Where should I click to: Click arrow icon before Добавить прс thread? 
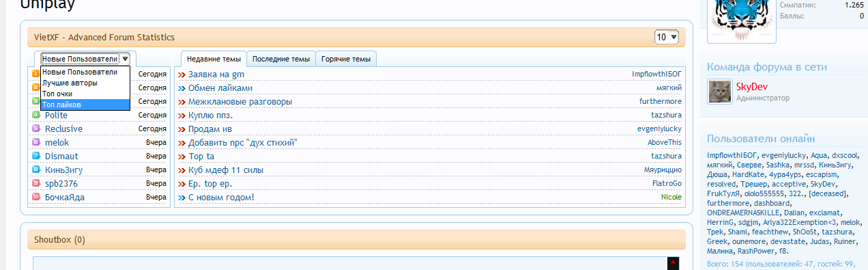pyautogui.click(x=182, y=142)
